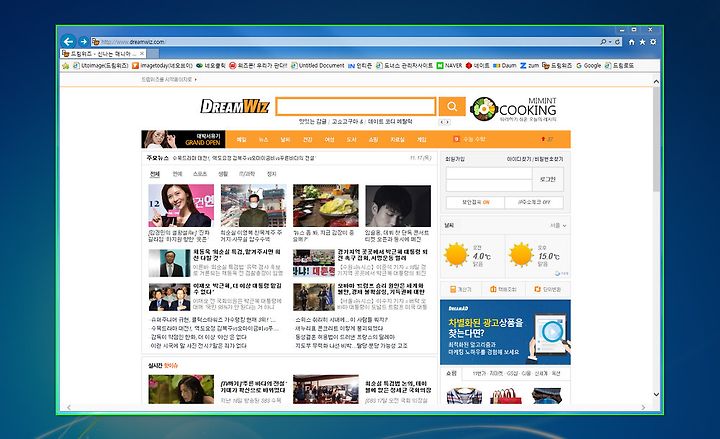Click the browser Forward arrow button
Image resolution: width=720 pixels, height=439 pixels.
83,42
